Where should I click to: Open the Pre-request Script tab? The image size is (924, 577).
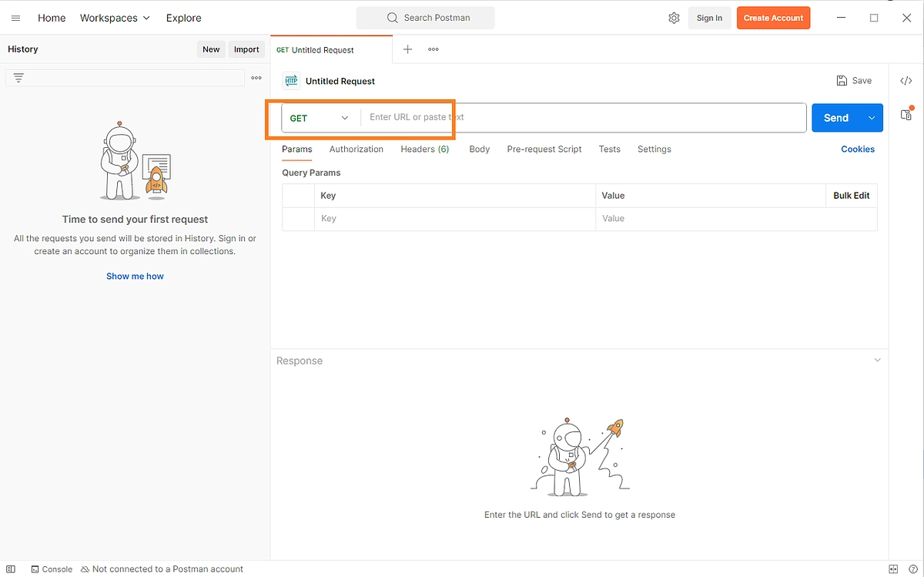click(544, 149)
